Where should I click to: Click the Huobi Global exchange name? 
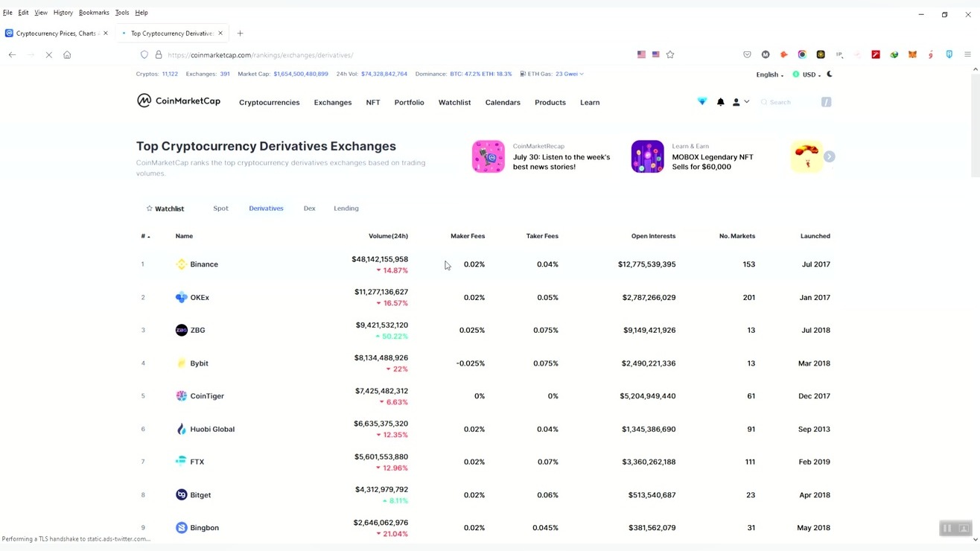pyautogui.click(x=212, y=429)
